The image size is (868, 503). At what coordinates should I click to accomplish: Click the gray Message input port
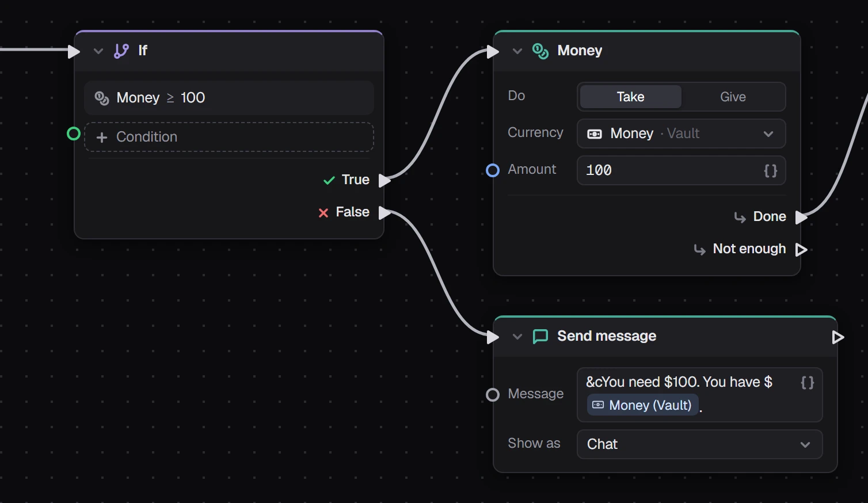click(493, 395)
